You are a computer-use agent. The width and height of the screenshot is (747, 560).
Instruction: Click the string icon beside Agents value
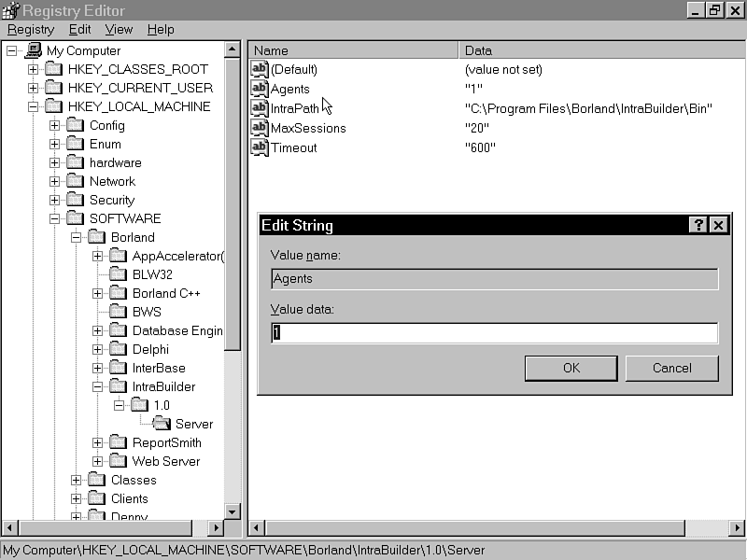[260, 89]
